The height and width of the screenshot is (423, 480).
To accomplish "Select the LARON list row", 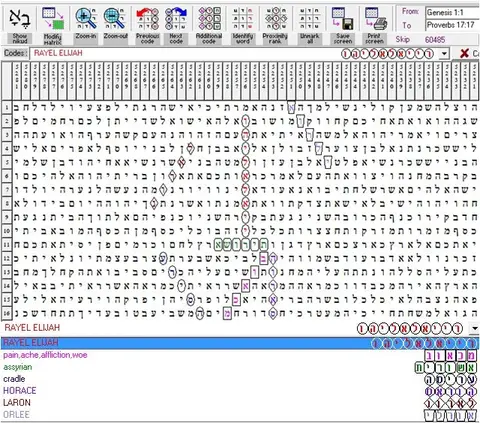I will [240, 403].
